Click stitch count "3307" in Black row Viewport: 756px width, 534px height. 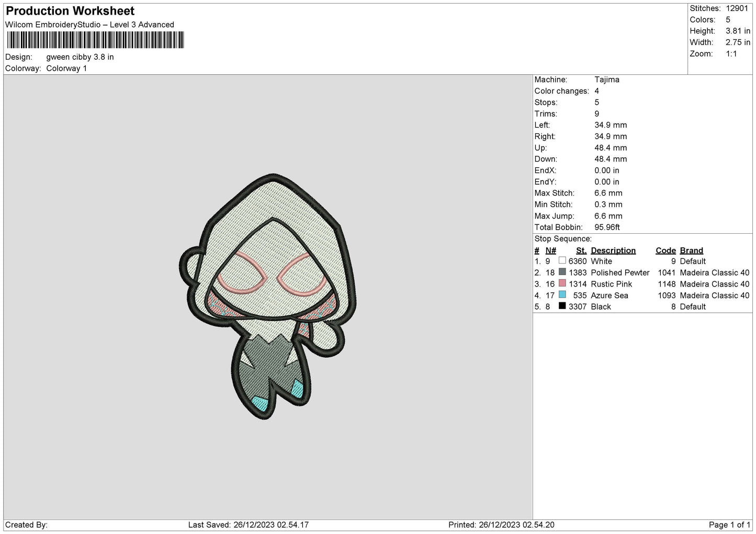pyautogui.click(x=578, y=306)
